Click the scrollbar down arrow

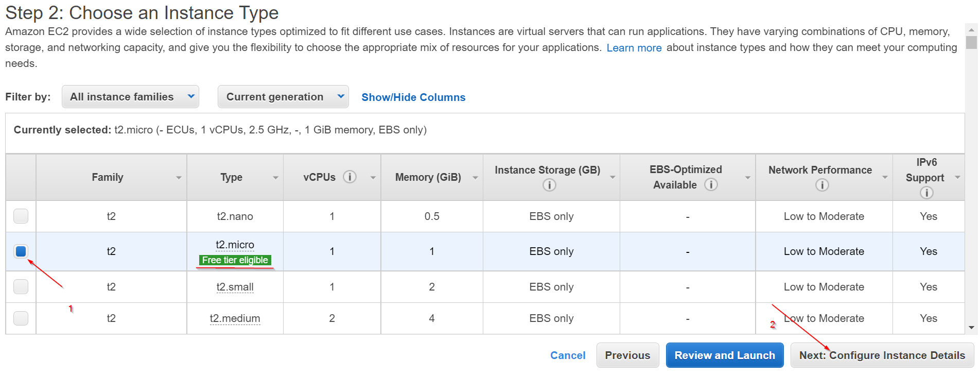tap(971, 327)
